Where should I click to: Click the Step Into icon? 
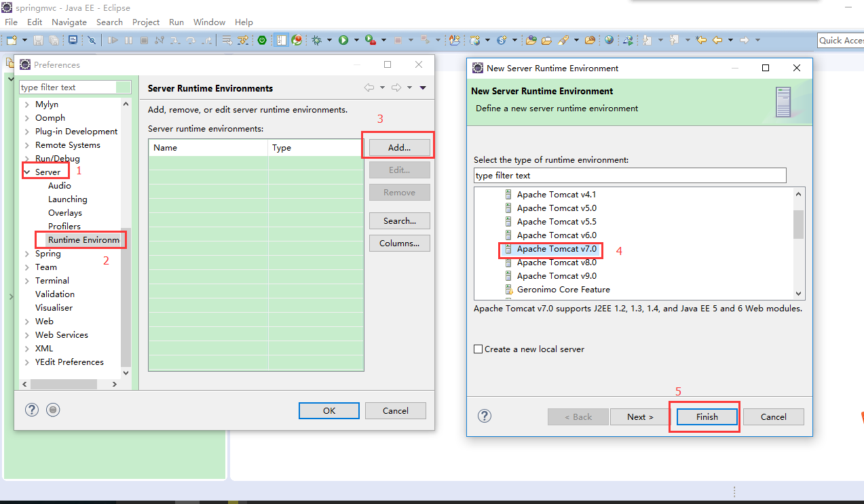click(175, 40)
